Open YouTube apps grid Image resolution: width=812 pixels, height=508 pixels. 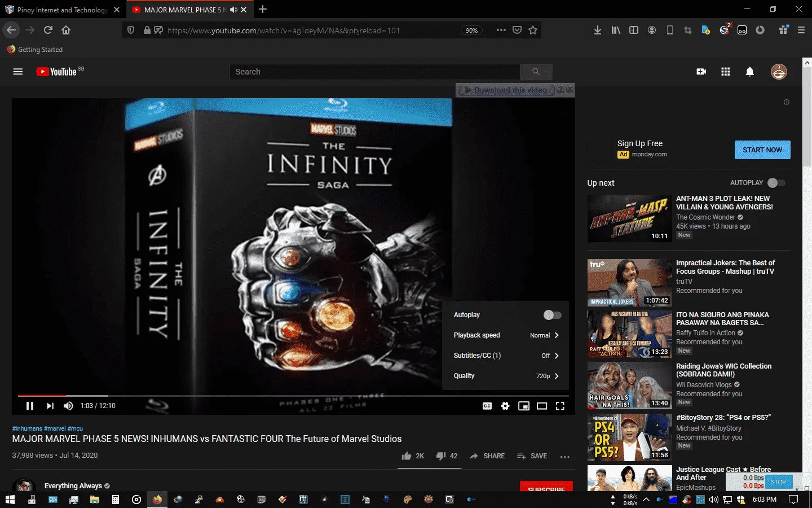pos(726,72)
